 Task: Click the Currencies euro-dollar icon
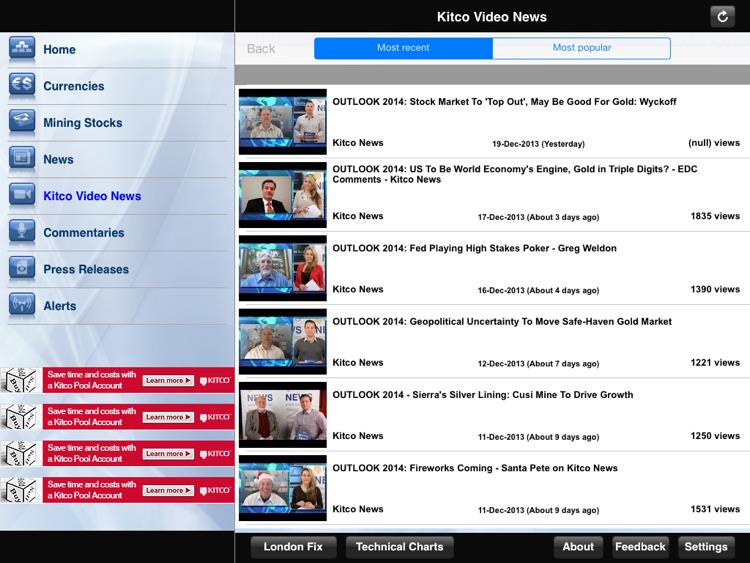(x=22, y=86)
